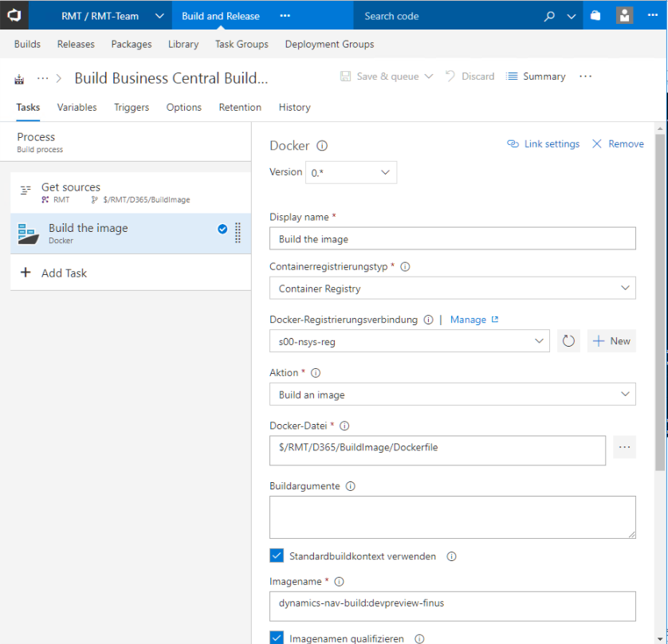
Task: Click the build definitions folder icon
Action: [x=19, y=79]
